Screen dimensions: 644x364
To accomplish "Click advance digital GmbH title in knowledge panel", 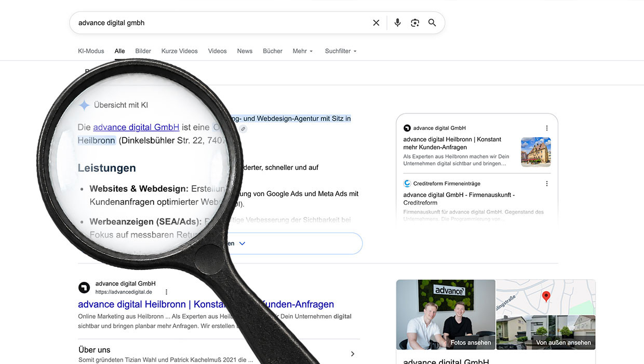I will [x=446, y=361].
